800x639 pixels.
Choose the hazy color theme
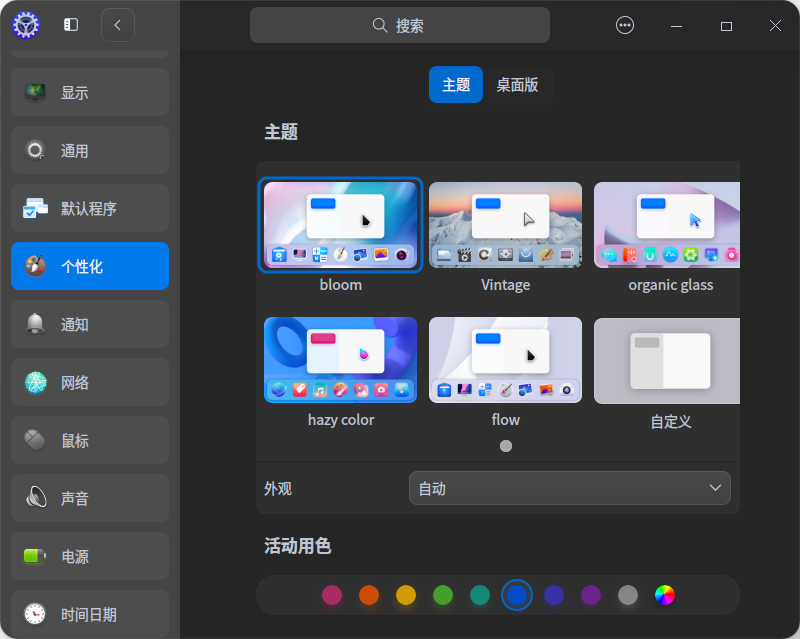pos(341,360)
